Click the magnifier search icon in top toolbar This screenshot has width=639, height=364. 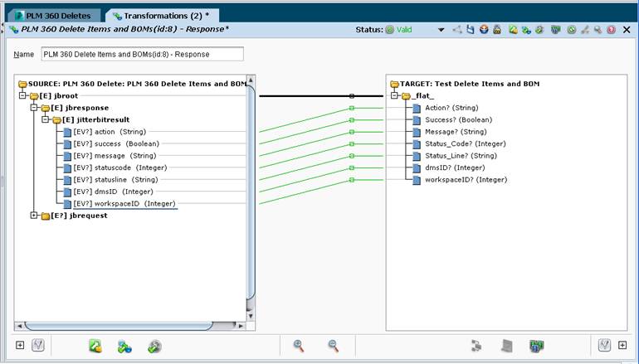[598, 29]
